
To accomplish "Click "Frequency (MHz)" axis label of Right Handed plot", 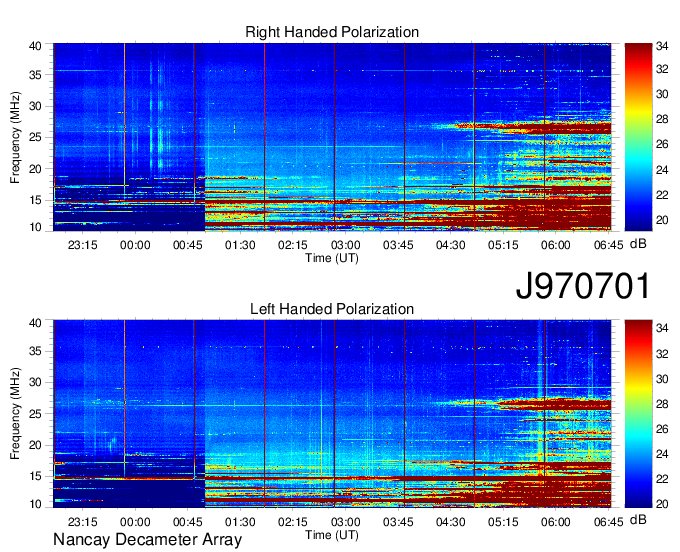I will click(15, 137).
